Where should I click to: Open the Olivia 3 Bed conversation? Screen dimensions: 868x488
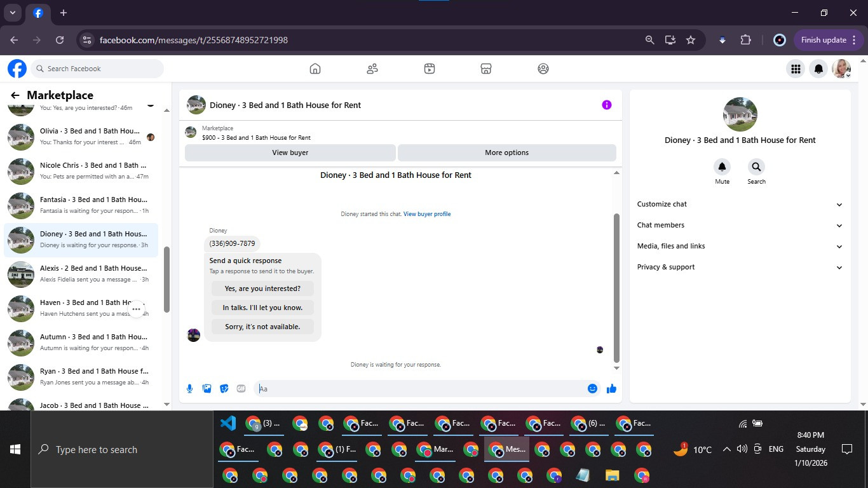81,137
